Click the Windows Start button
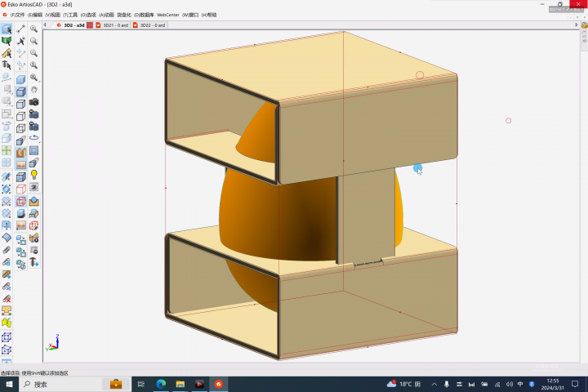The image size is (588, 392). [x=9, y=384]
